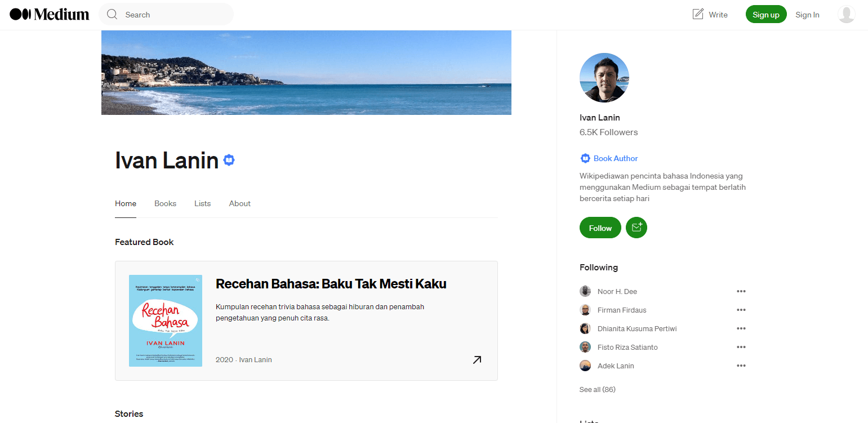Image resolution: width=868 pixels, height=423 pixels.
Task: Switch to the About tab
Action: [x=239, y=203]
